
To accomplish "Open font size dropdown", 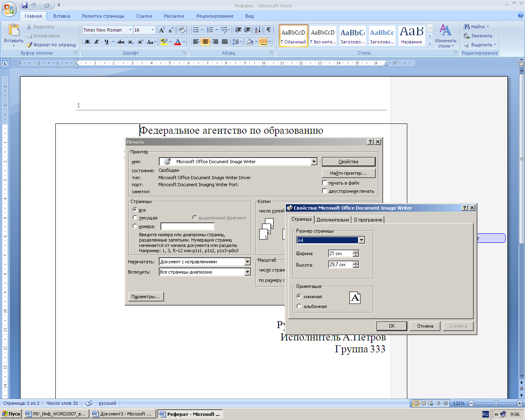I will click(153, 30).
